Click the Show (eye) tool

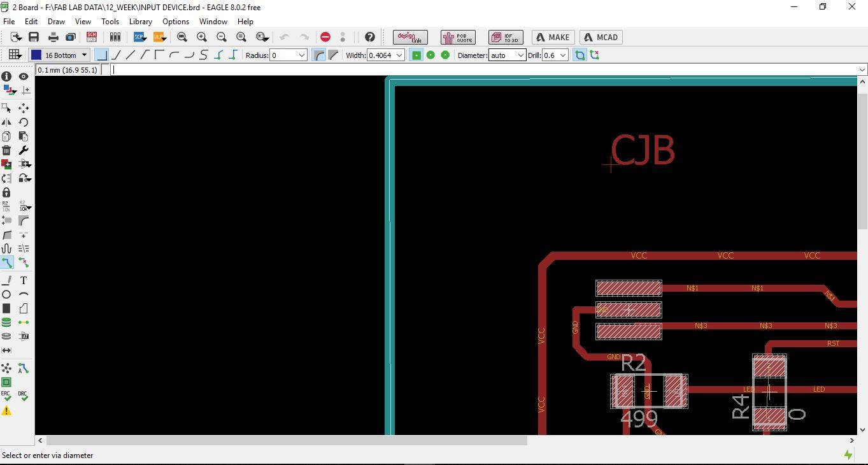point(24,76)
